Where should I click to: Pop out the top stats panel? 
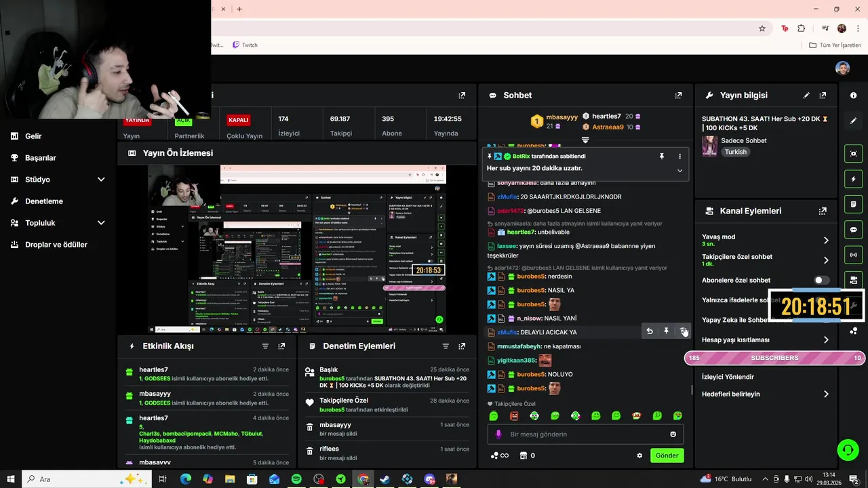(x=462, y=96)
